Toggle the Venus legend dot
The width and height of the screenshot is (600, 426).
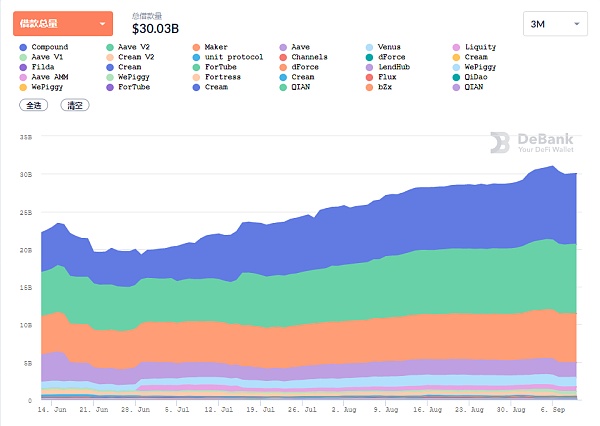369,47
